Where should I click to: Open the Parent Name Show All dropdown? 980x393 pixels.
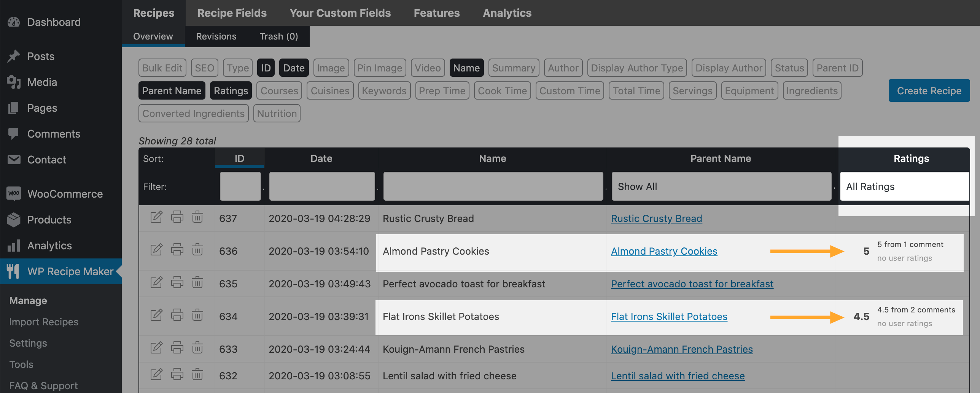coord(721,187)
